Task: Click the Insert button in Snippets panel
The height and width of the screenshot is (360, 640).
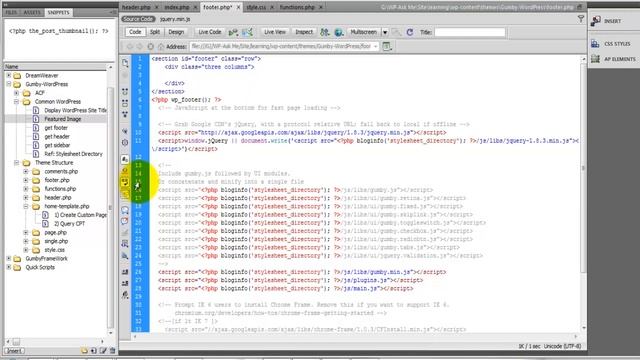Action: pos(14,351)
